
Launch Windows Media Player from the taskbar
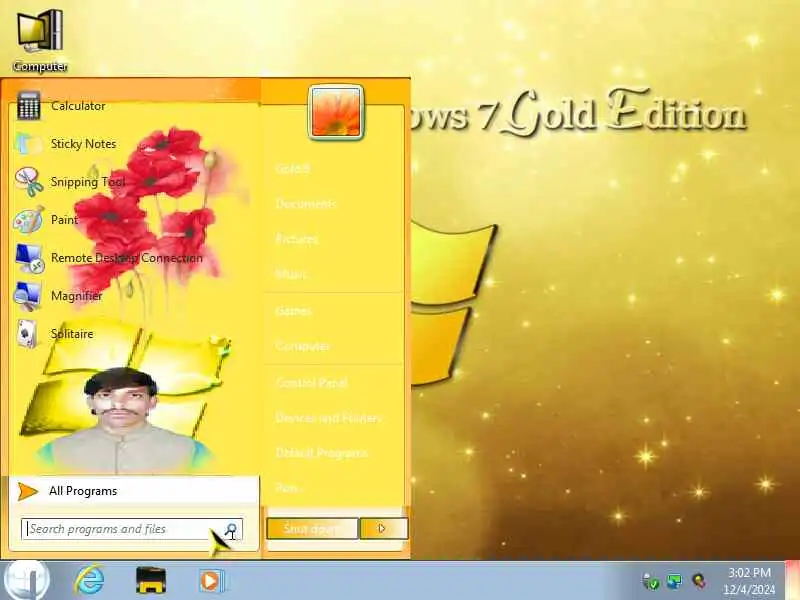(x=211, y=581)
